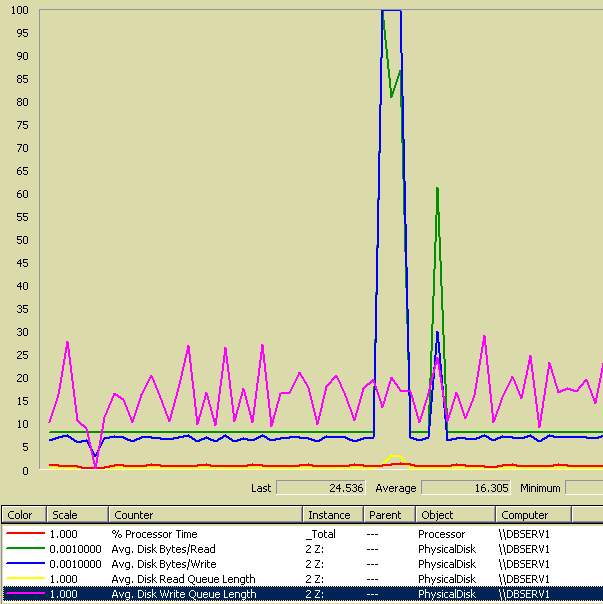
Task: Click the Minimum value field
Action: tap(584, 488)
